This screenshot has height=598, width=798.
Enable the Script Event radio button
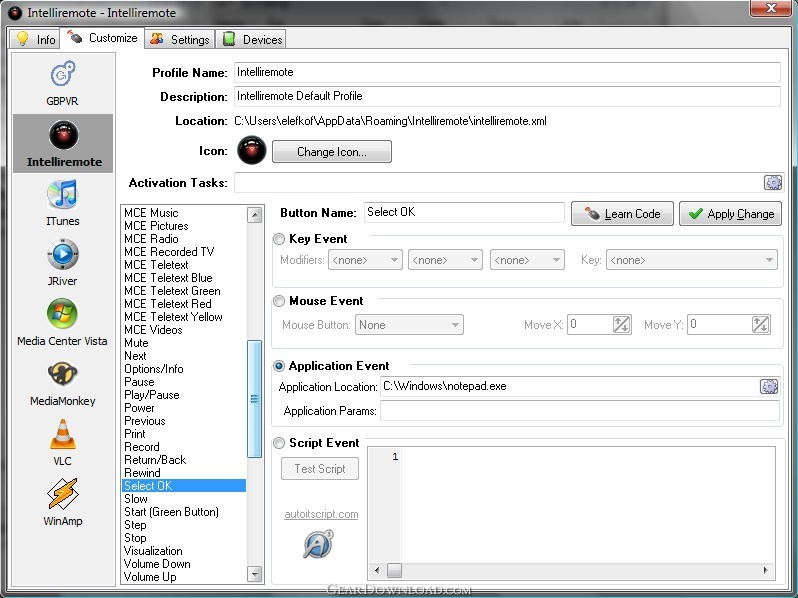tap(279, 443)
